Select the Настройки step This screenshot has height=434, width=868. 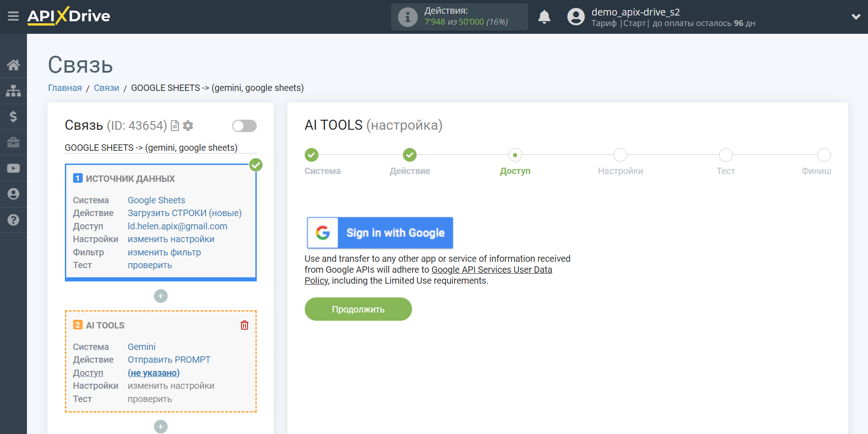[x=620, y=155]
